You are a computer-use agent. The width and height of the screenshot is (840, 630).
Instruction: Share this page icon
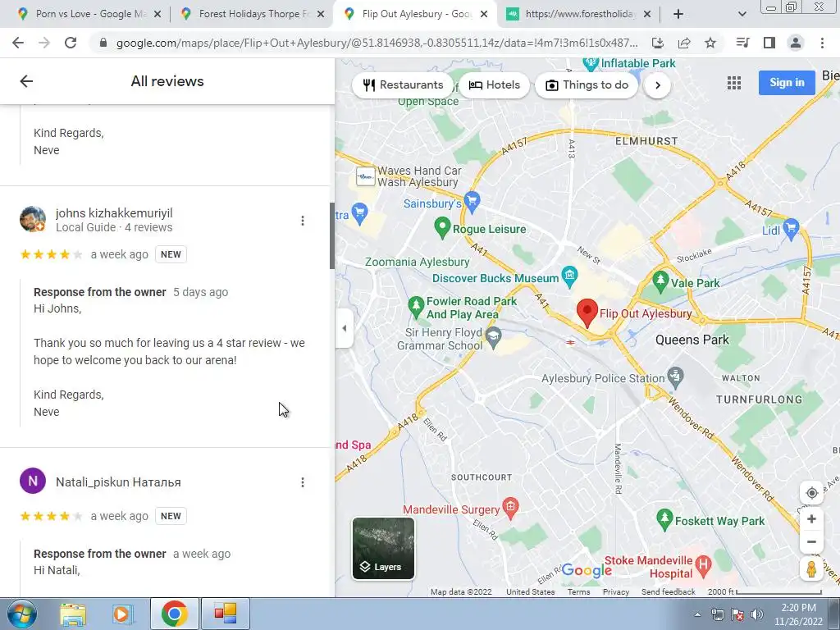point(684,43)
